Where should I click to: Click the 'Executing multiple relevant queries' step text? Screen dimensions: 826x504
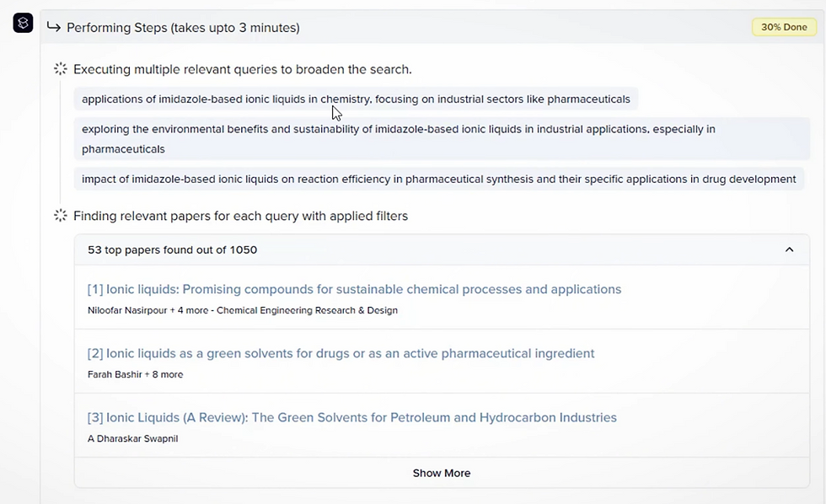(242, 69)
